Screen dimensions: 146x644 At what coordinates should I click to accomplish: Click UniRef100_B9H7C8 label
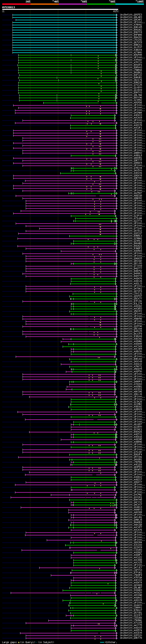click(131, 32)
